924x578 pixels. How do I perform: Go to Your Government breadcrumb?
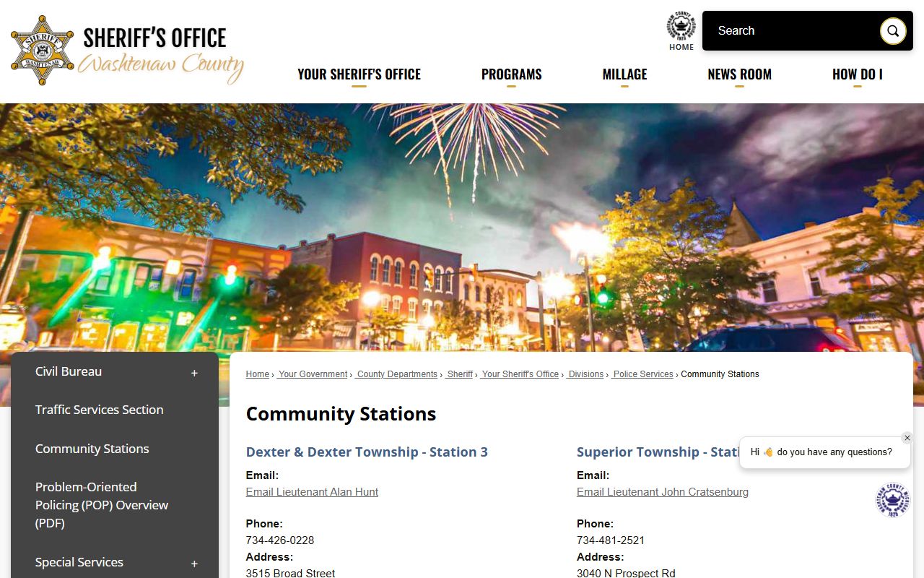point(313,374)
